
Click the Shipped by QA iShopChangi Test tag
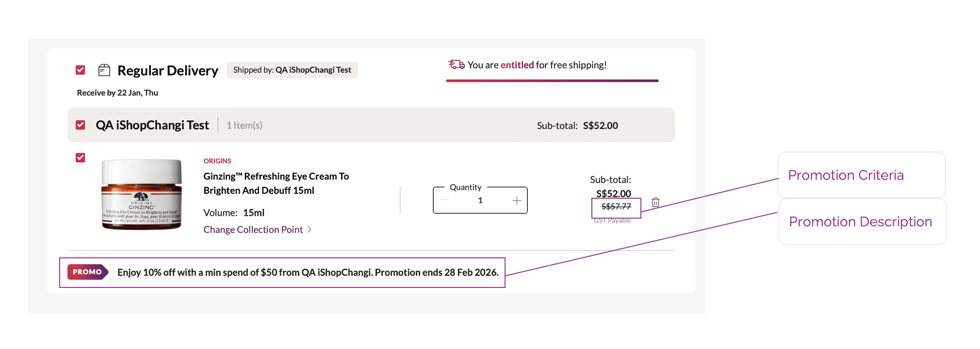pos(292,70)
